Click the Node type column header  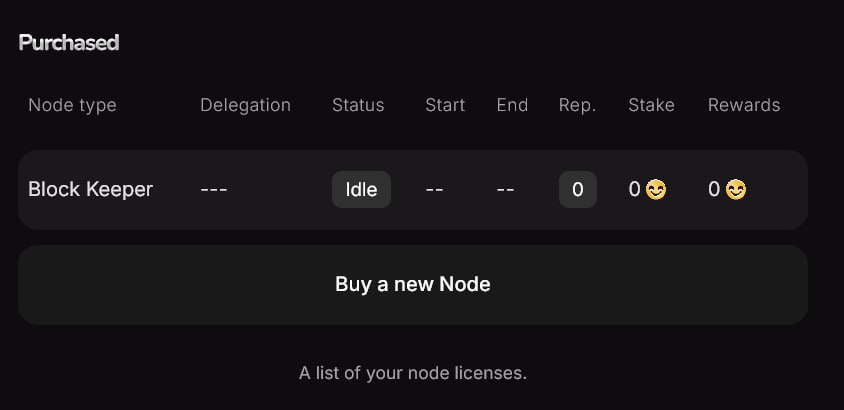coord(72,105)
